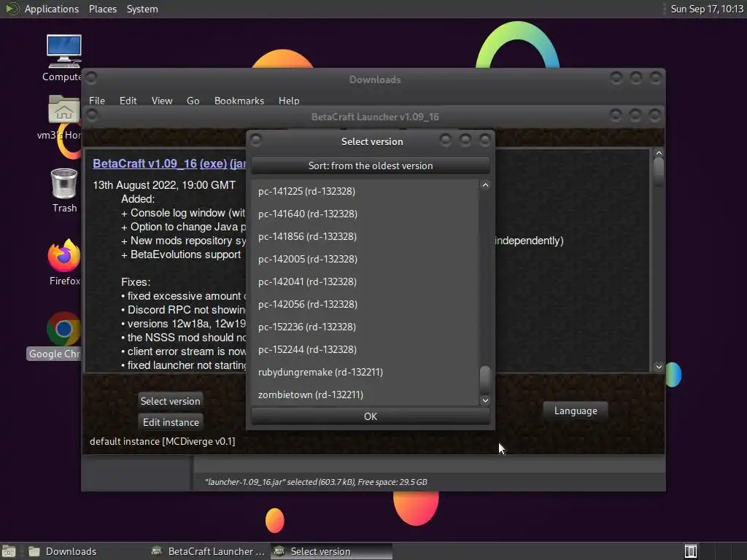Click the launcher-1.09_16.jar status bar text
Image resolution: width=747 pixels, height=560 pixels.
(x=316, y=482)
